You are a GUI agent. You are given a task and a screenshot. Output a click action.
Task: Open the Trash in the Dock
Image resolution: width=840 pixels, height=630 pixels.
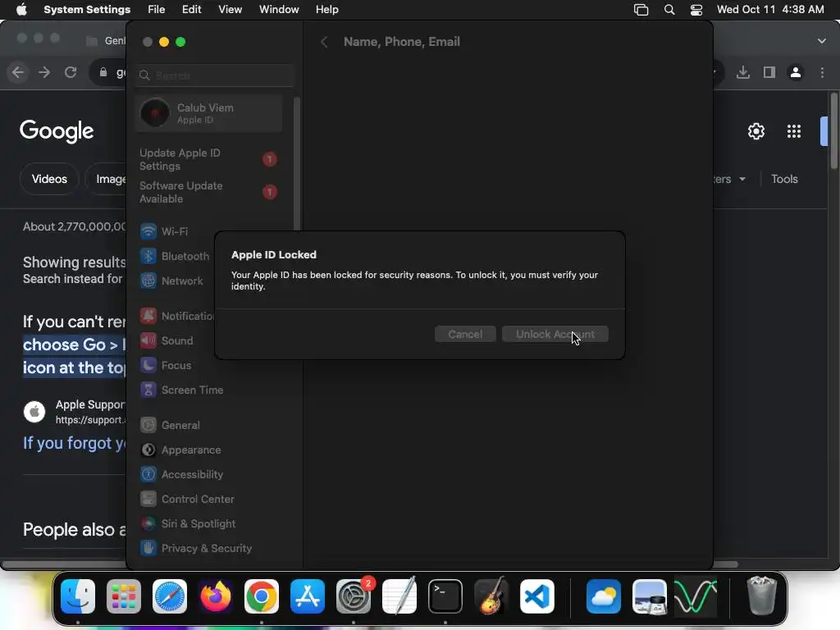point(761,596)
